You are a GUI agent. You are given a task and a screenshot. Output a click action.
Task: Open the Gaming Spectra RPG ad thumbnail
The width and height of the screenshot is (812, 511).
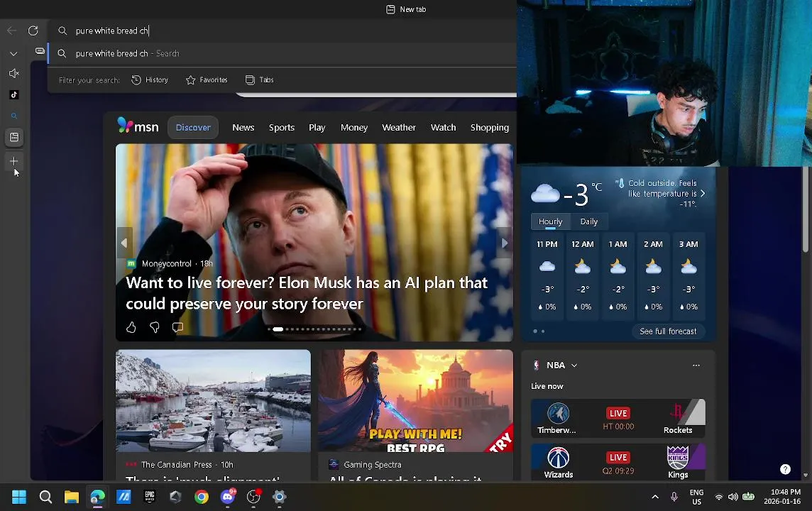(x=416, y=401)
